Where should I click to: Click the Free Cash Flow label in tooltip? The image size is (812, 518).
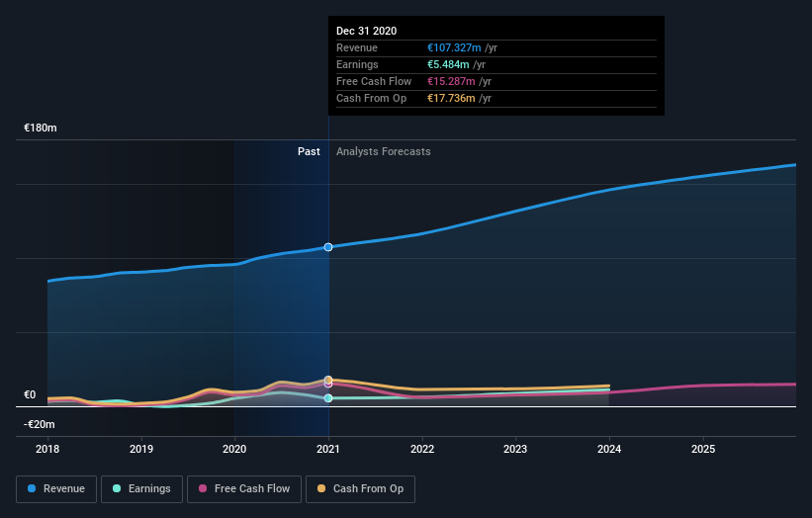(x=374, y=81)
